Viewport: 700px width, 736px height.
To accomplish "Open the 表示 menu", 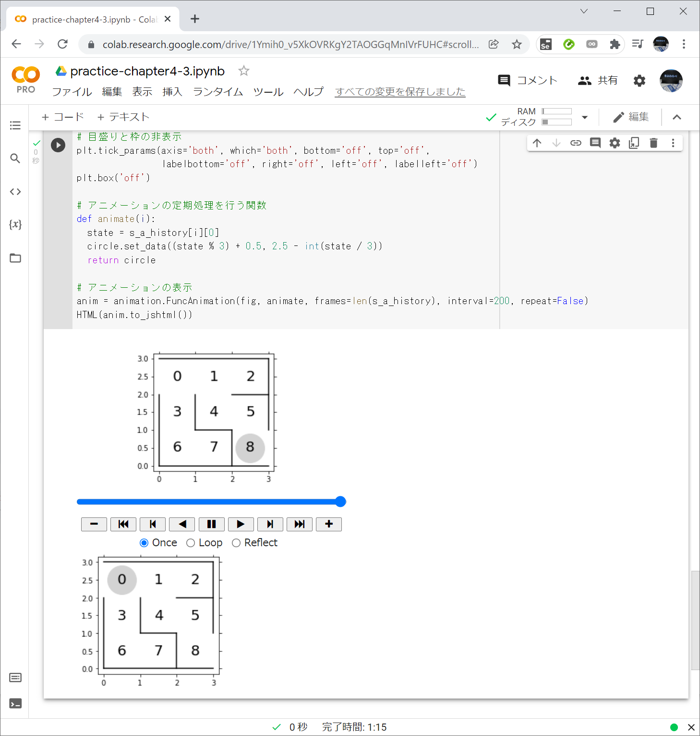I will tap(143, 92).
